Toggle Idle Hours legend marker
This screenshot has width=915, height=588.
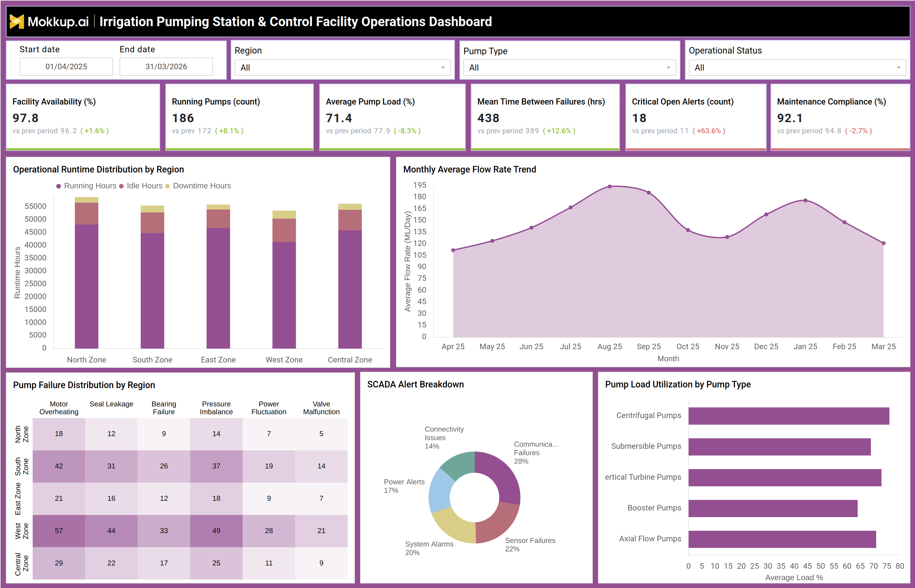tap(122, 186)
